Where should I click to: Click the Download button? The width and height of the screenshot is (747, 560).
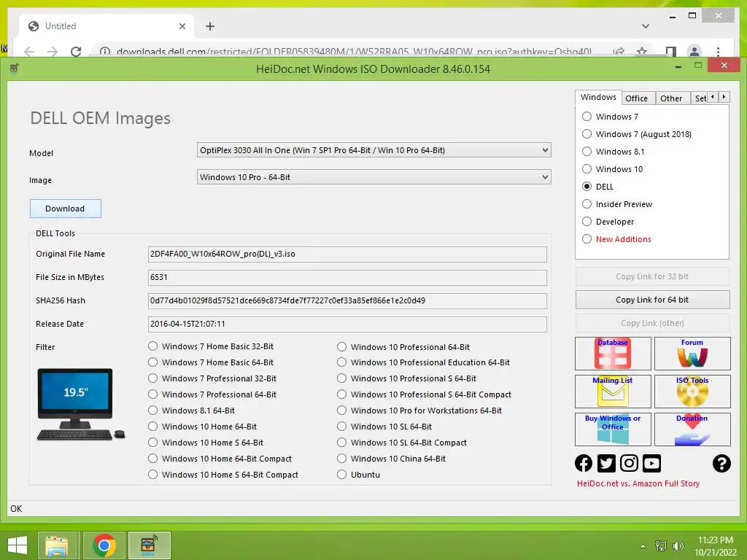point(65,209)
